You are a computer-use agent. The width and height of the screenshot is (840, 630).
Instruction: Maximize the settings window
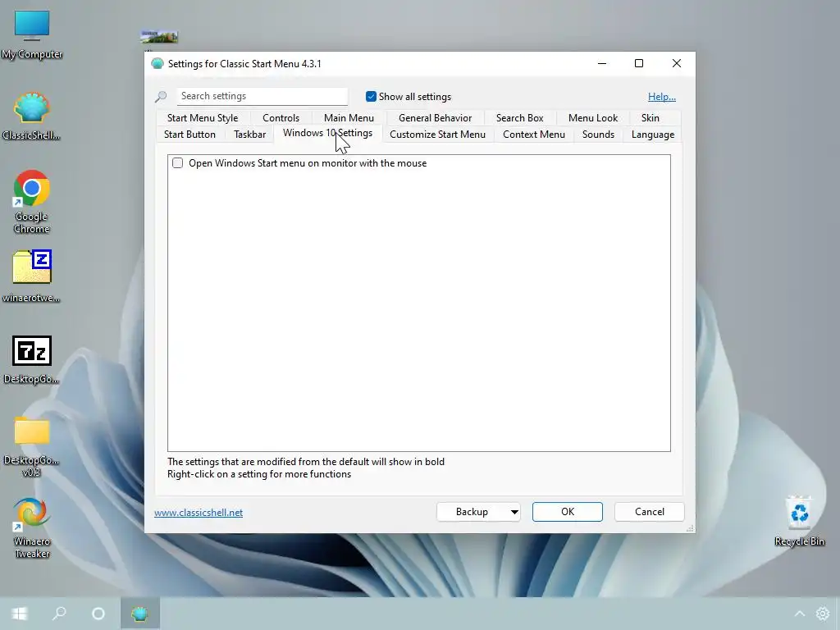[638, 63]
